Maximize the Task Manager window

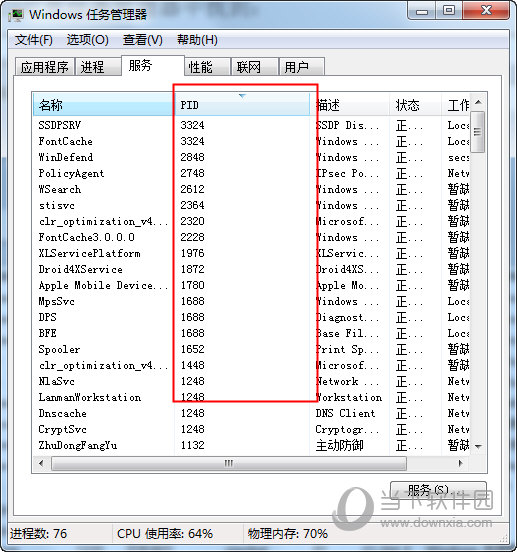point(449,11)
